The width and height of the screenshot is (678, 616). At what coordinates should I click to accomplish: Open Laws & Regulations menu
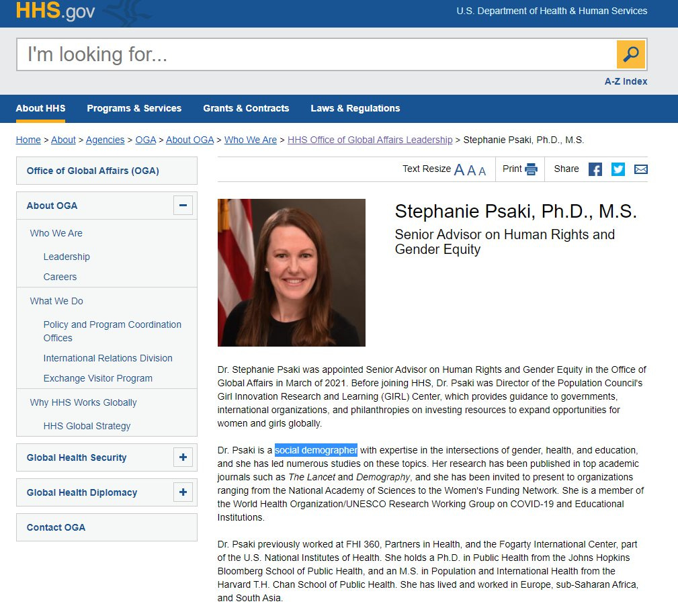point(355,109)
